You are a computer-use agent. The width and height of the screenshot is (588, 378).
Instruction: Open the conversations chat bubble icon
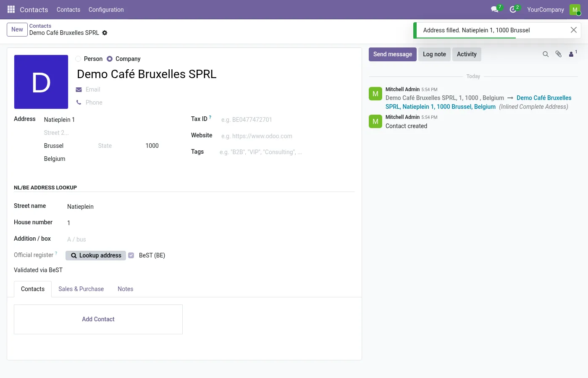click(495, 9)
